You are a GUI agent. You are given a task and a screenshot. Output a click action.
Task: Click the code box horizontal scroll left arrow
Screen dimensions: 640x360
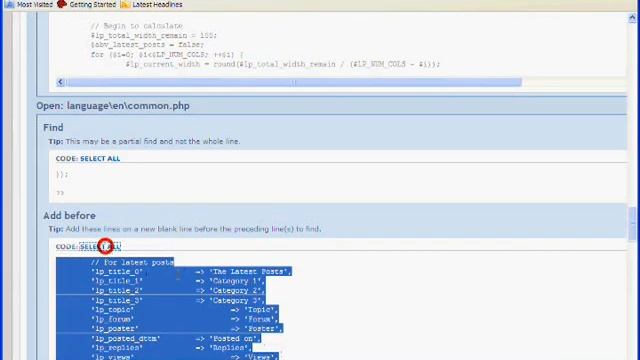(60, 82)
